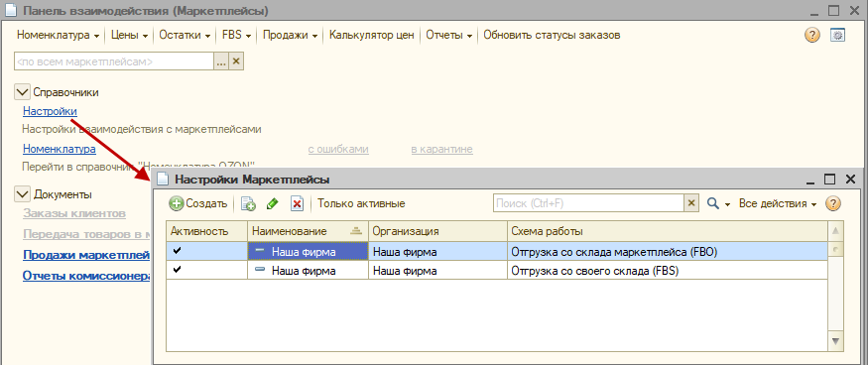Toggle the Только активные filter

click(361, 203)
